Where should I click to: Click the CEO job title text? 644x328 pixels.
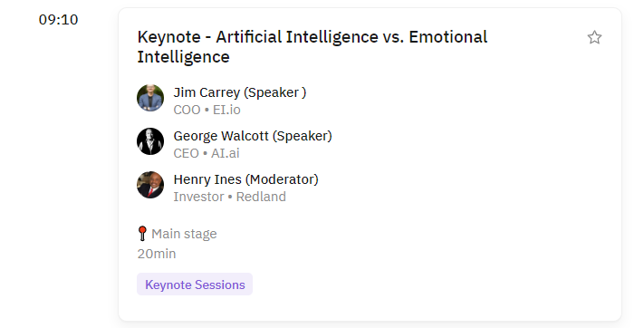click(x=186, y=153)
